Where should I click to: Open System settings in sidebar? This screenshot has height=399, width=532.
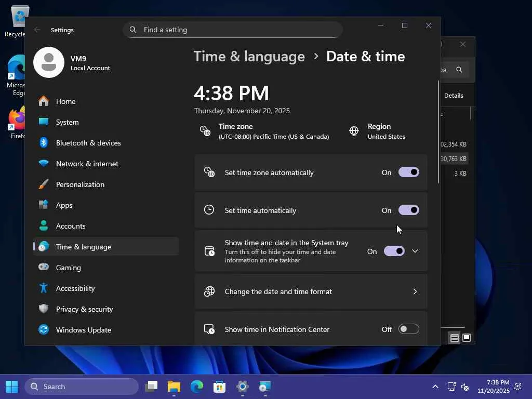click(x=106, y=122)
